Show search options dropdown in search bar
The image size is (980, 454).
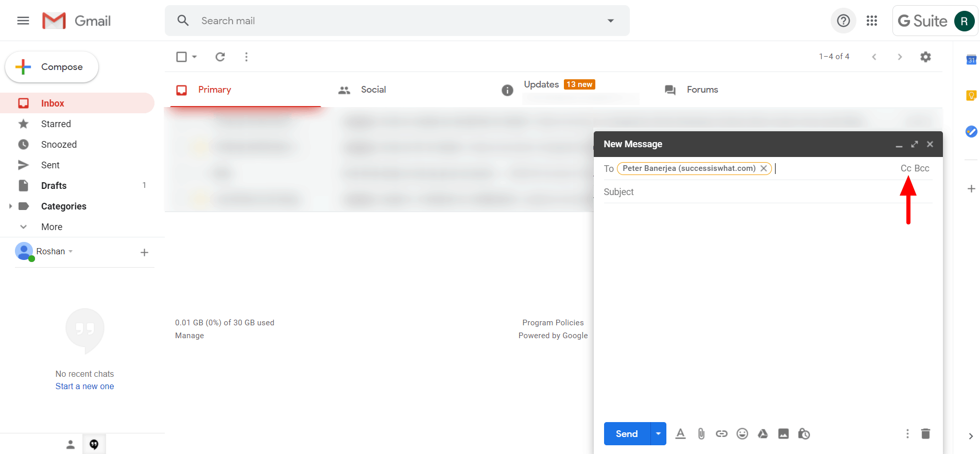point(611,21)
